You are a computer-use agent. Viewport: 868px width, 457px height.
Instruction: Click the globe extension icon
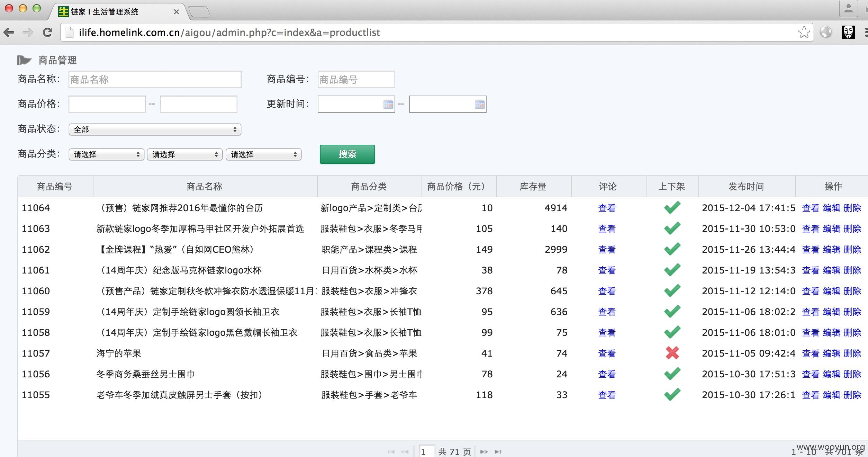tap(826, 33)
